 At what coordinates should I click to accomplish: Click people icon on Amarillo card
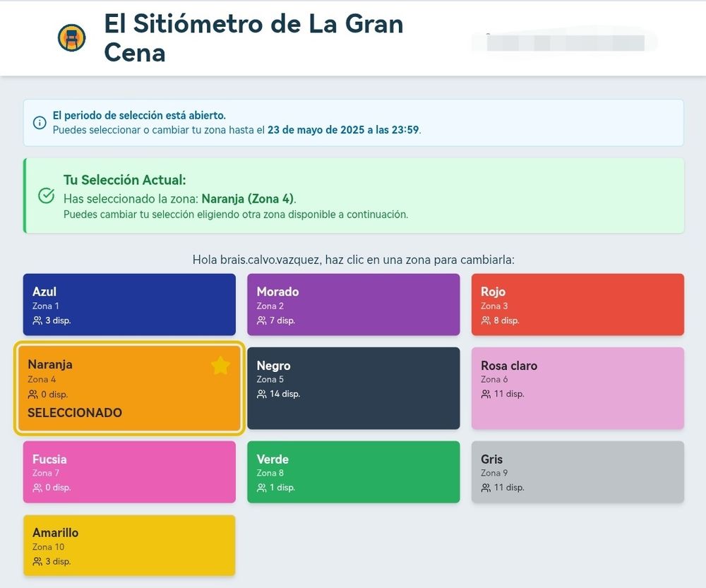coord(37,561)
